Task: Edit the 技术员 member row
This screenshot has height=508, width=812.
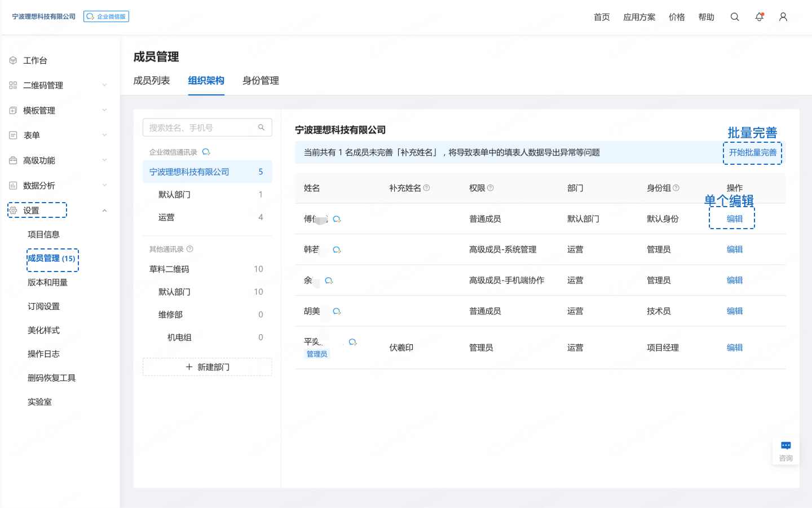Action: [734, 311]
